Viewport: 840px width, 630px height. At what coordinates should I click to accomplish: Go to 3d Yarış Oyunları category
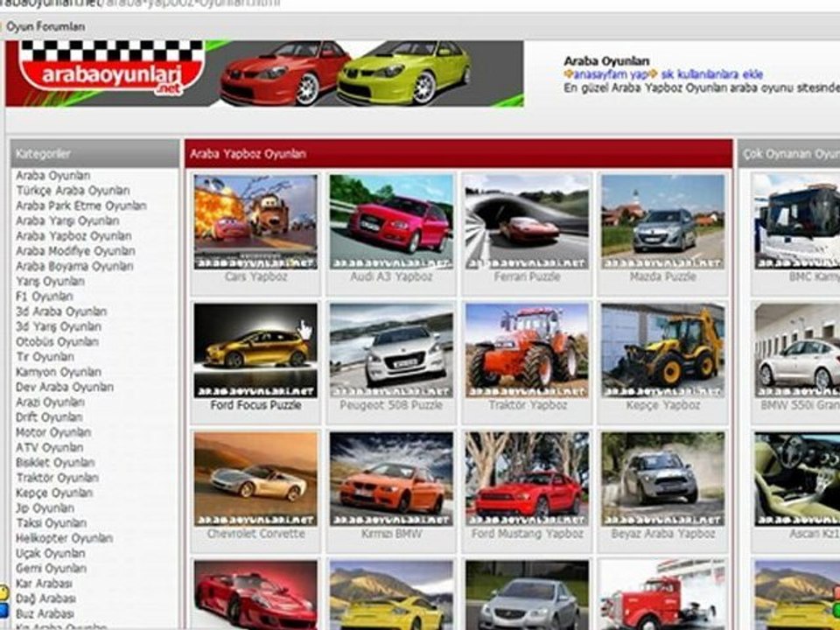click(59, 326)
